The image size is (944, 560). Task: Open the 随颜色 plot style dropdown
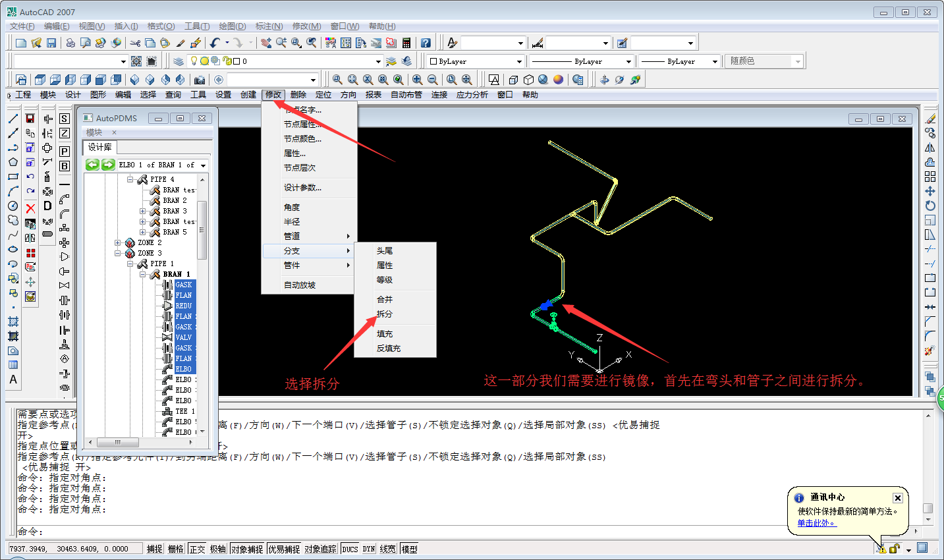point(798,61)
